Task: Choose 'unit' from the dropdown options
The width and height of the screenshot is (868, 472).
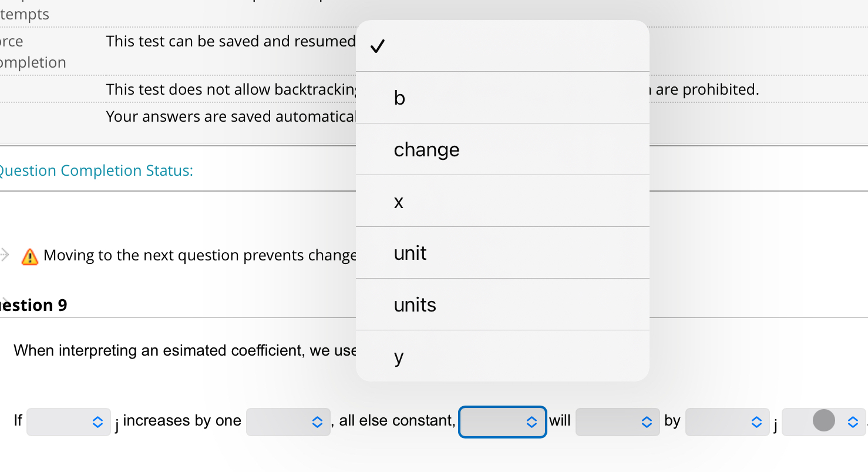Action: [x=502, y=253]
